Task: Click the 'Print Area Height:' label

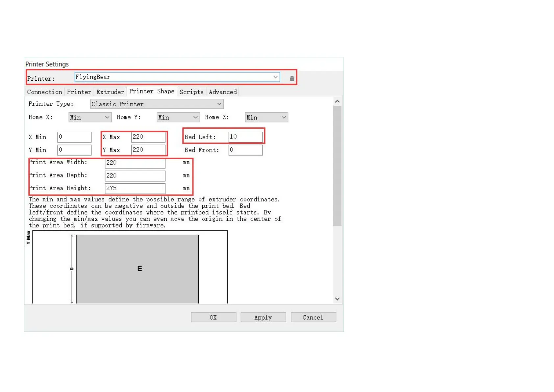Action: [x=60, y=188]
